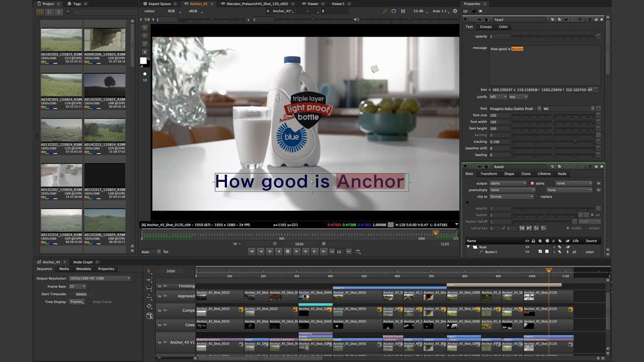644x362 pixels.
Task: Open the help icon on the Roto6 panel
Action: 590,166
